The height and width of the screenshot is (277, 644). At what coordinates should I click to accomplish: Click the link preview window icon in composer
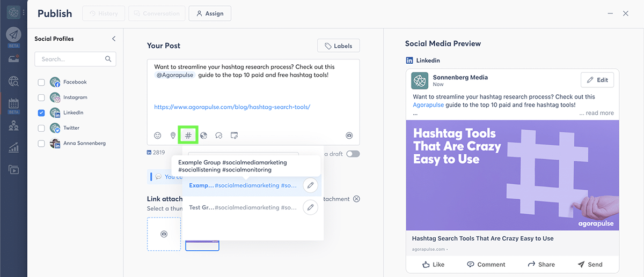pyautogui.click(x=234, y=136)
